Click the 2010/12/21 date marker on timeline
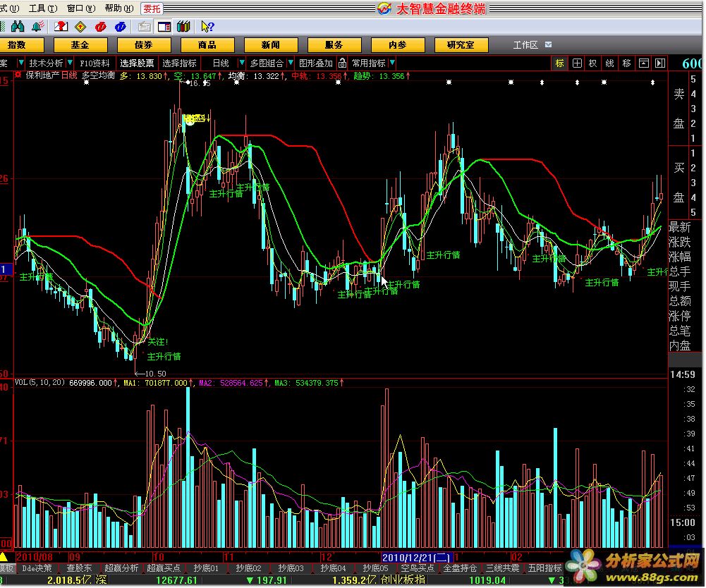 (416, 558)
